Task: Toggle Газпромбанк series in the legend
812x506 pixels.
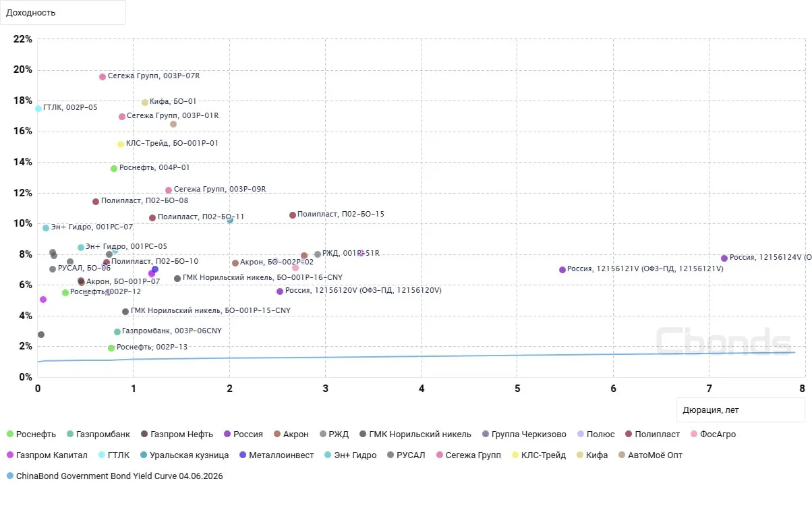Action: point(98,434)
